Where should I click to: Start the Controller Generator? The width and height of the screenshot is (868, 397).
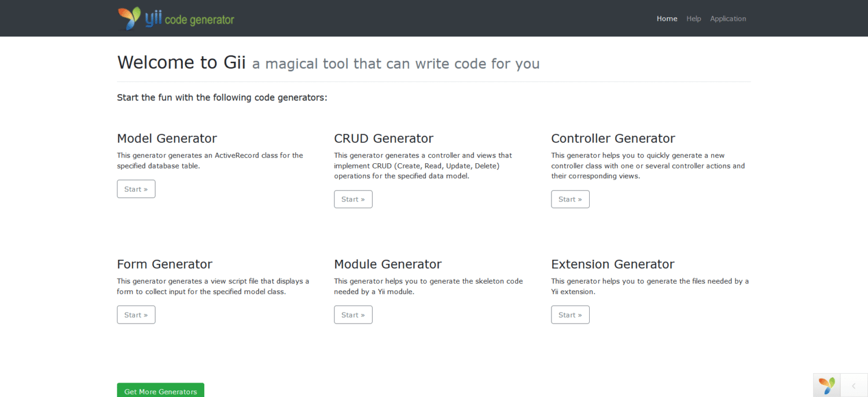pyautogui.click(x=570, y=199)
